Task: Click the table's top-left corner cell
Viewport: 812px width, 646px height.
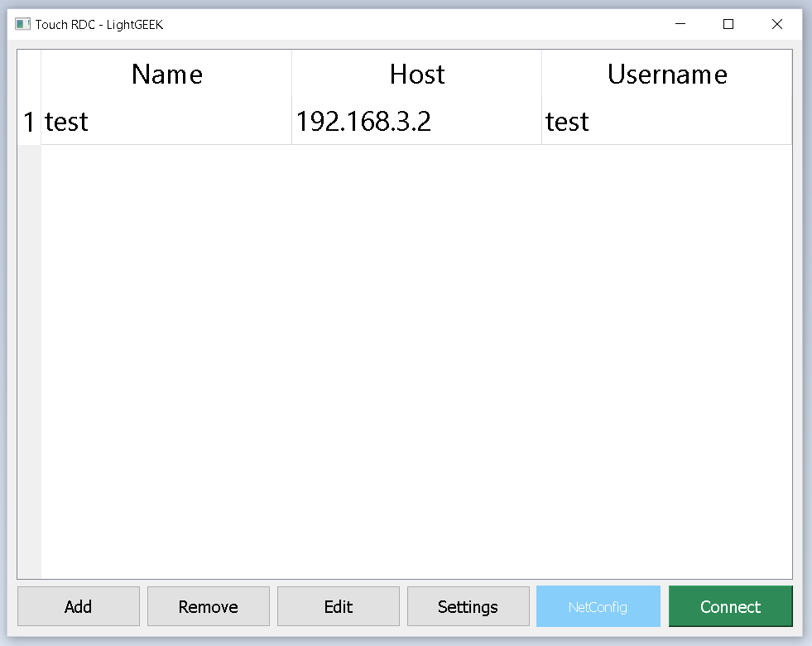Action: click(29, 75)
